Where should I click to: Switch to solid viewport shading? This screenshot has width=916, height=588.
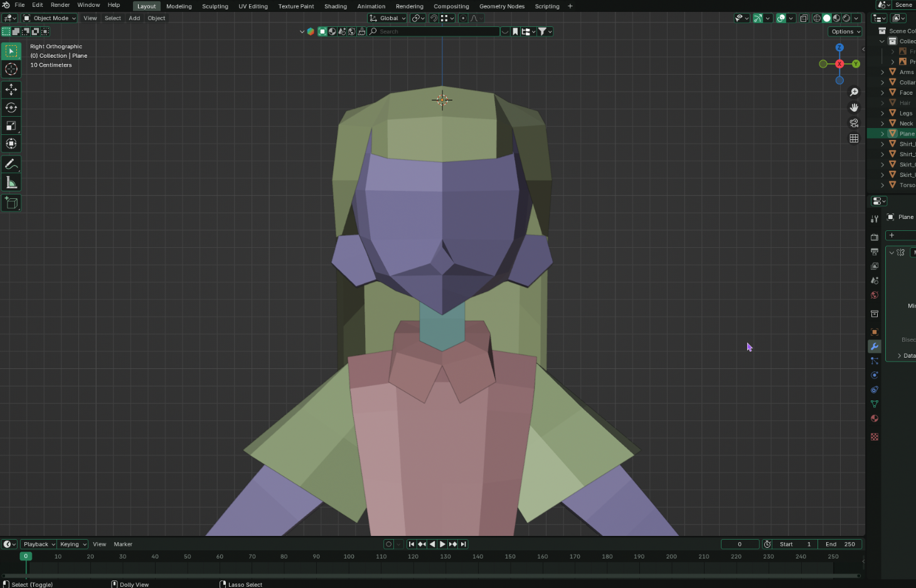pos(827,18)
